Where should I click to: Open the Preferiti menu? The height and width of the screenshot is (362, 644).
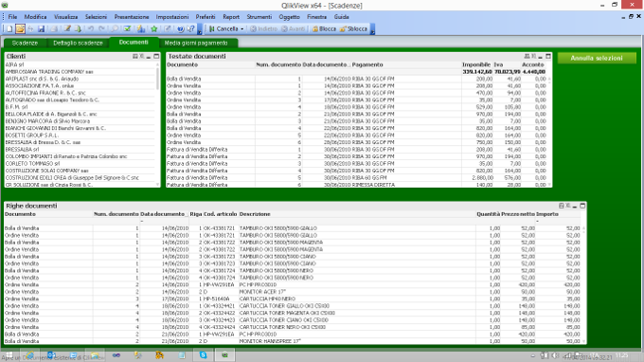coord(206,17)
